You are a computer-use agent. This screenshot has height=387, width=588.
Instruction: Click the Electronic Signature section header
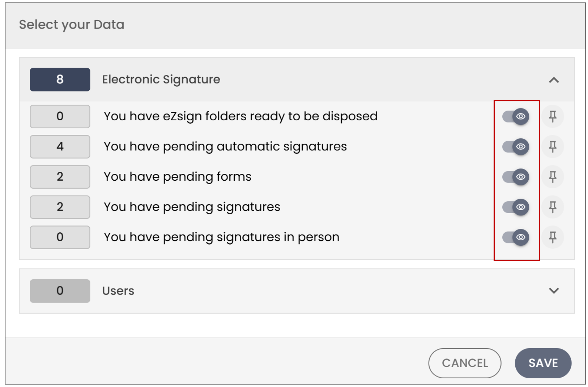(x=297, y=79)
